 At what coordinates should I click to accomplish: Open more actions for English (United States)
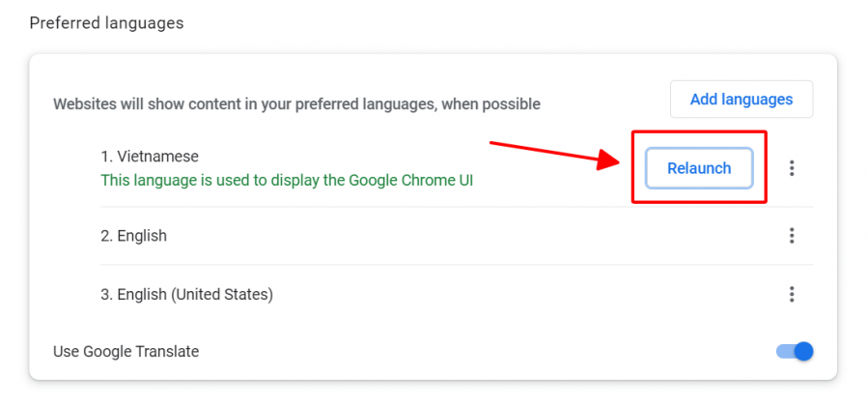[x=792, y=294]
